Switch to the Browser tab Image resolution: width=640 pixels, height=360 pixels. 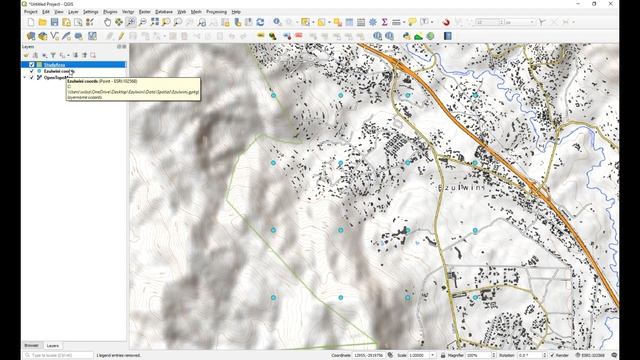(x=31, y=345)
